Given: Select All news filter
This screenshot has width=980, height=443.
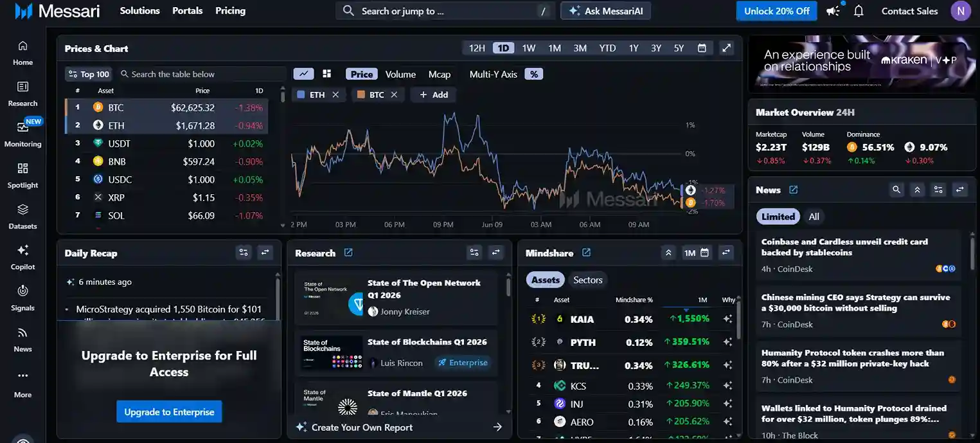Looking at the screenshot, I should 814,217.
